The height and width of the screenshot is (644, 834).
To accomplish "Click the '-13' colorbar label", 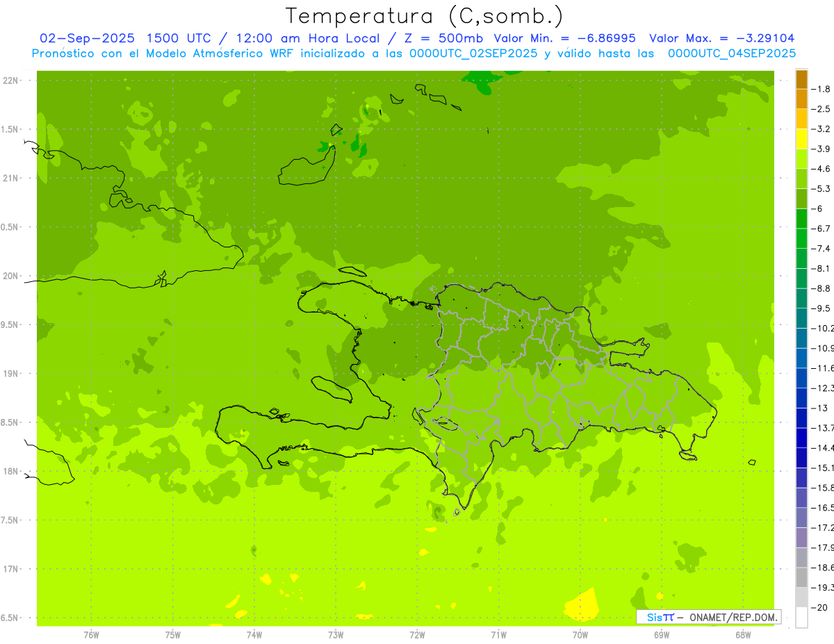I will pos(820,408).
